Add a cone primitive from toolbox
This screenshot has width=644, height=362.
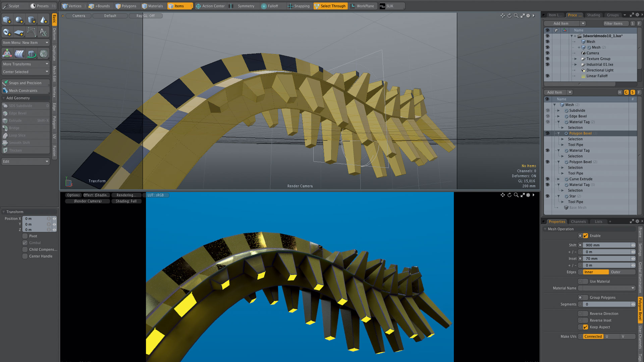click(x=44, y=20)
